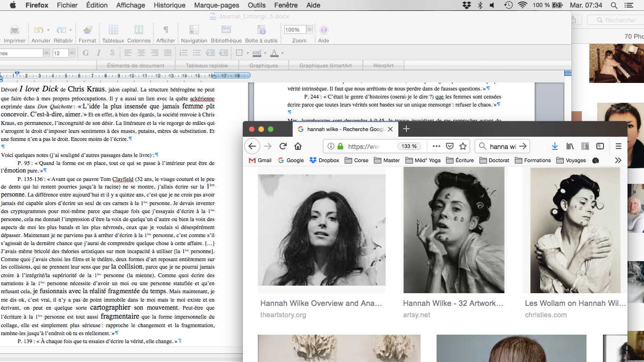The image size is (644, 362).
Task: Click the Imprimer printer icon in Word
Action: pyautogui.click(x=15, y=30)
